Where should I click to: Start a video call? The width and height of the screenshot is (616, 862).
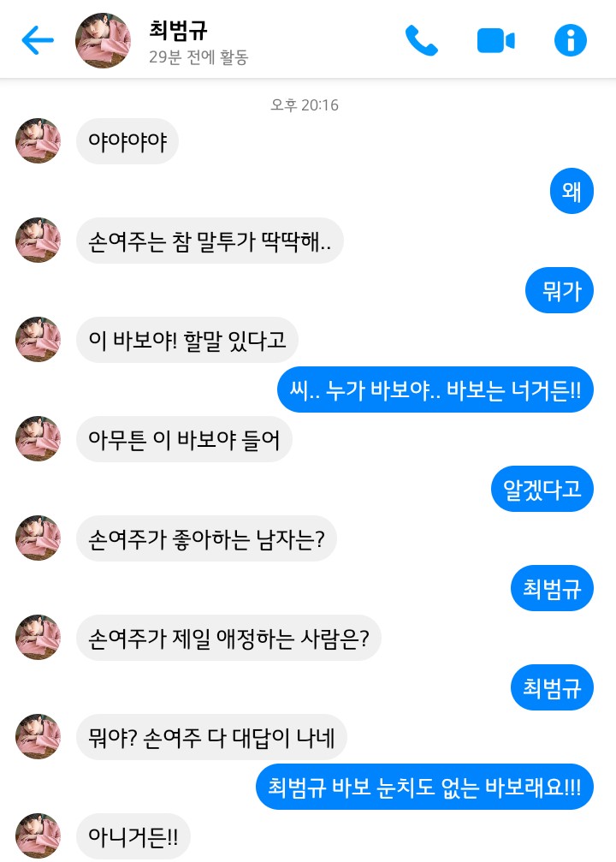pos(495,40)
